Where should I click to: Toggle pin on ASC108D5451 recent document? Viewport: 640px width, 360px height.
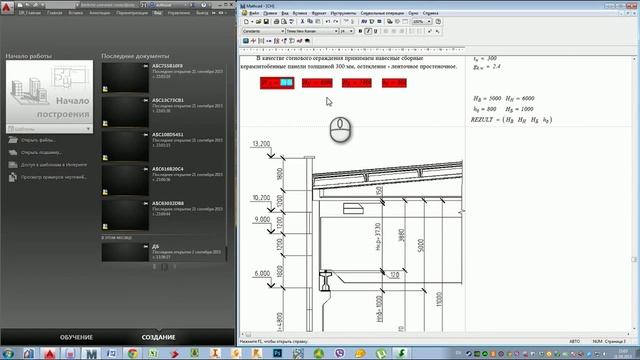coord(146,134)
